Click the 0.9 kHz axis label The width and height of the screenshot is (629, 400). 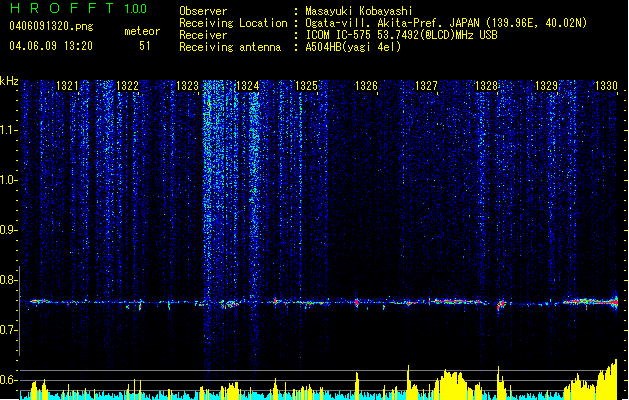9,230
